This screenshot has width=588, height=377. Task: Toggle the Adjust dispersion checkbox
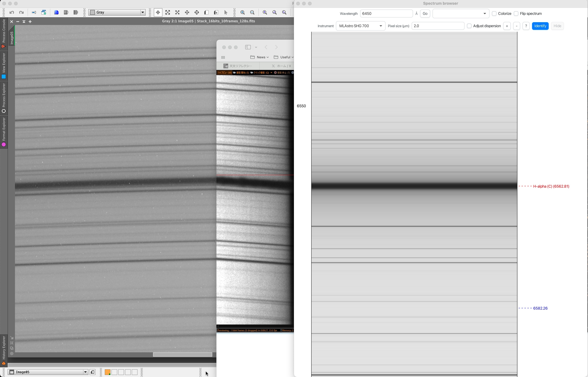[x=469, y=26]
